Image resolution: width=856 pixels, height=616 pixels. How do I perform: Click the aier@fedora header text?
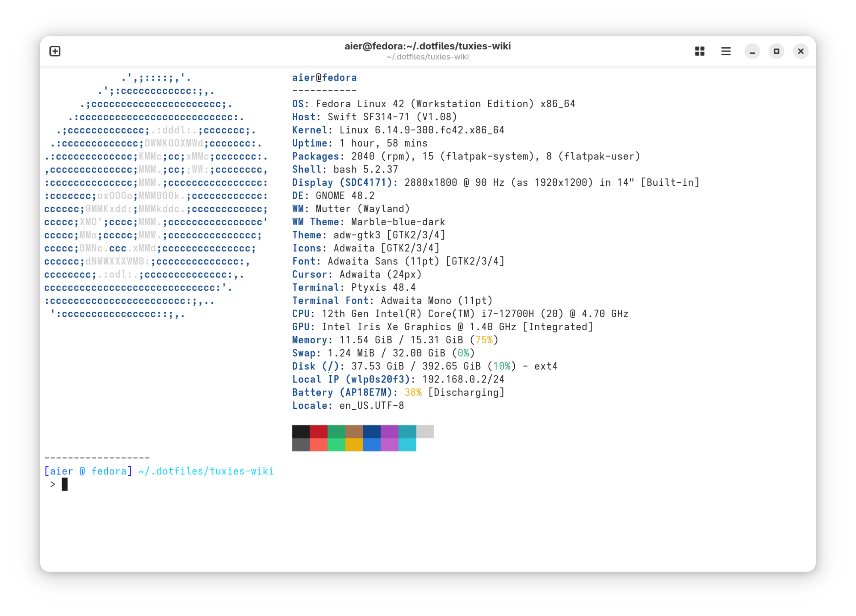pyautogui.click(x=324, y=78)
